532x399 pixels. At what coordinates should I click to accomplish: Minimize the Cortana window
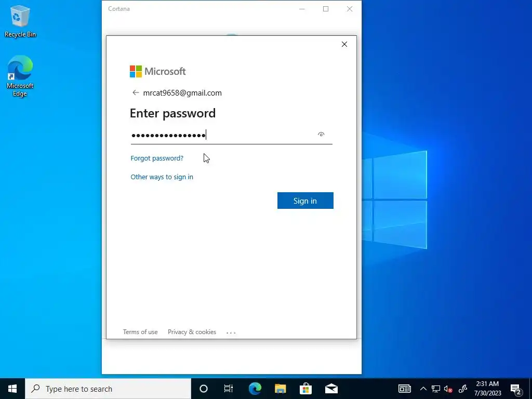[302, 9]
